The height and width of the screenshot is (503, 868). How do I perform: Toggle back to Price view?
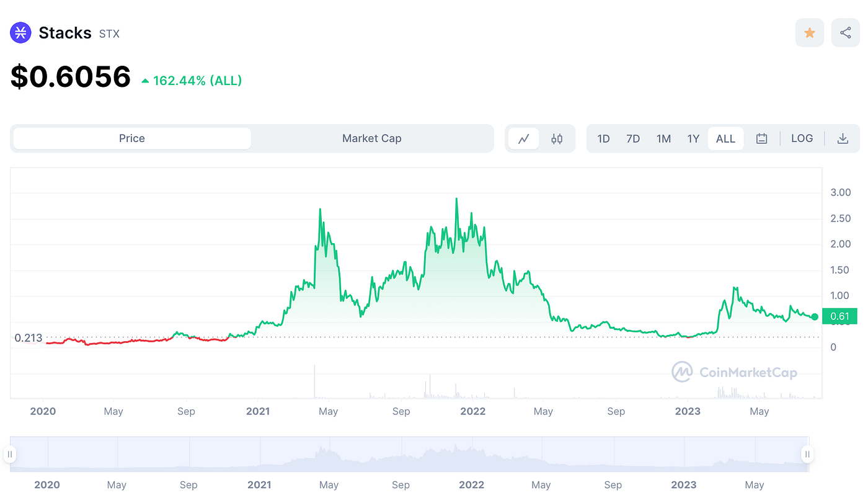[x=131, y=138]
